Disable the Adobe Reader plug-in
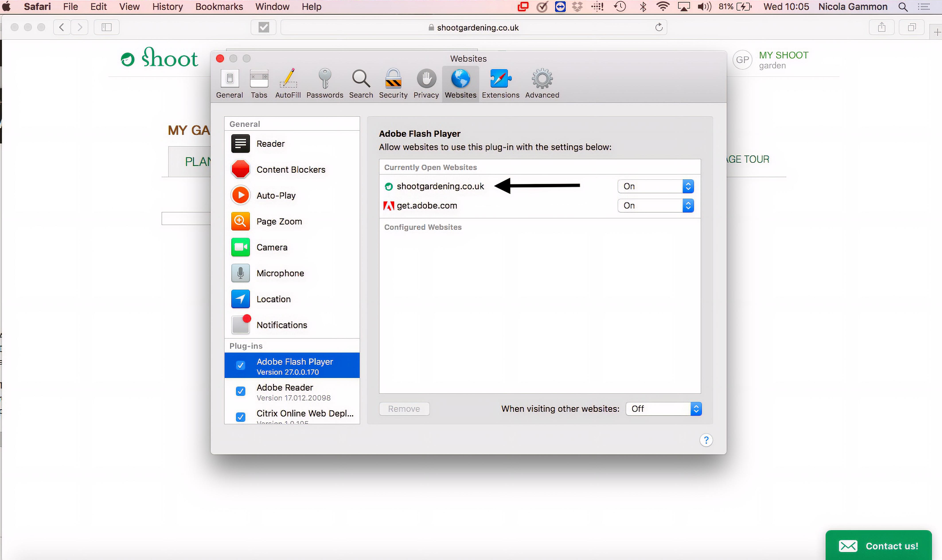This screenshot has width=942, height=560. (x=241, y=391)
